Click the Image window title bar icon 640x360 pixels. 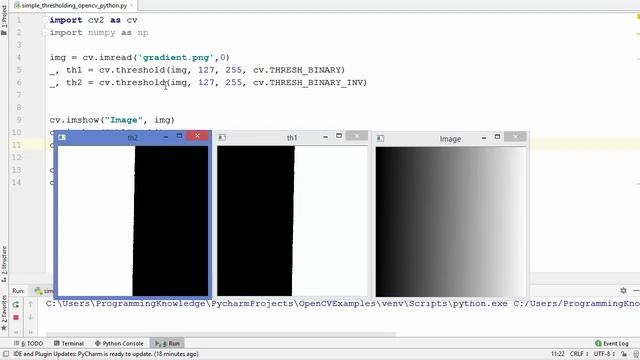(380, 138)
